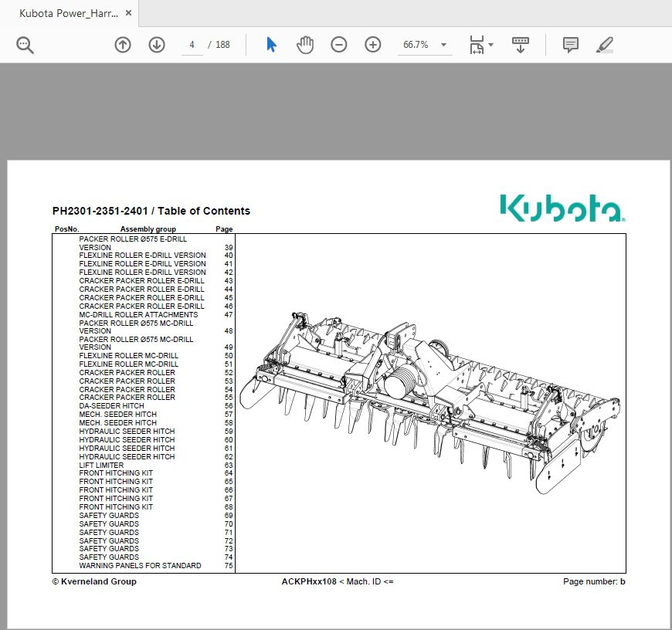Expand the page-fit options arrow

click(x=491, y=45)
